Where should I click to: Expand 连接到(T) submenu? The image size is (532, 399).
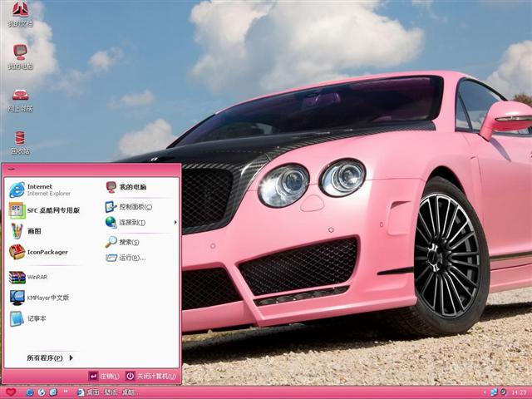(133, 223)
